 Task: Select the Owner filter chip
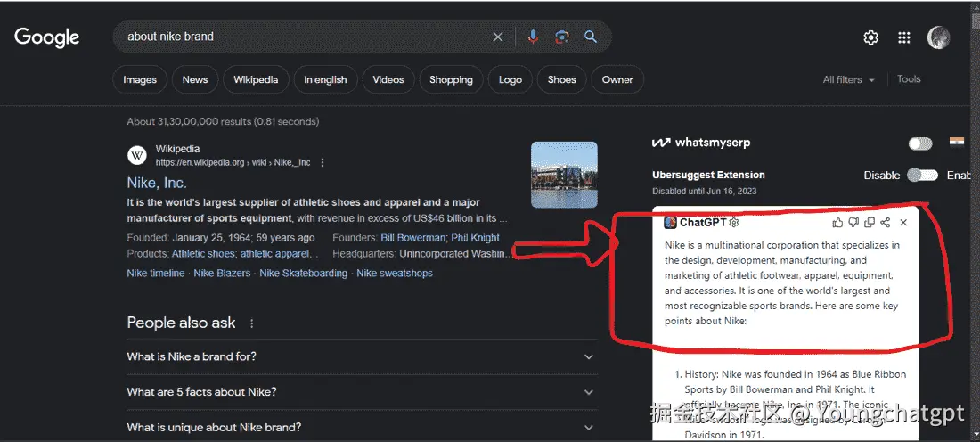(617, 79)
